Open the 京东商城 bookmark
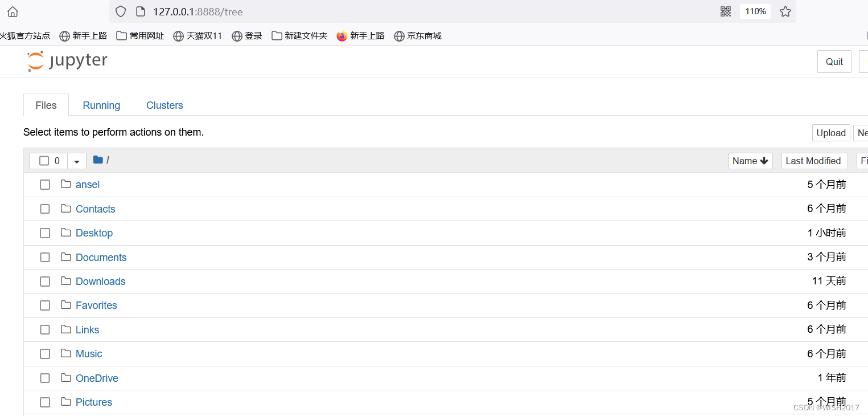The width and height of the screenshot is (868, 416). click(x=418, y=36)
